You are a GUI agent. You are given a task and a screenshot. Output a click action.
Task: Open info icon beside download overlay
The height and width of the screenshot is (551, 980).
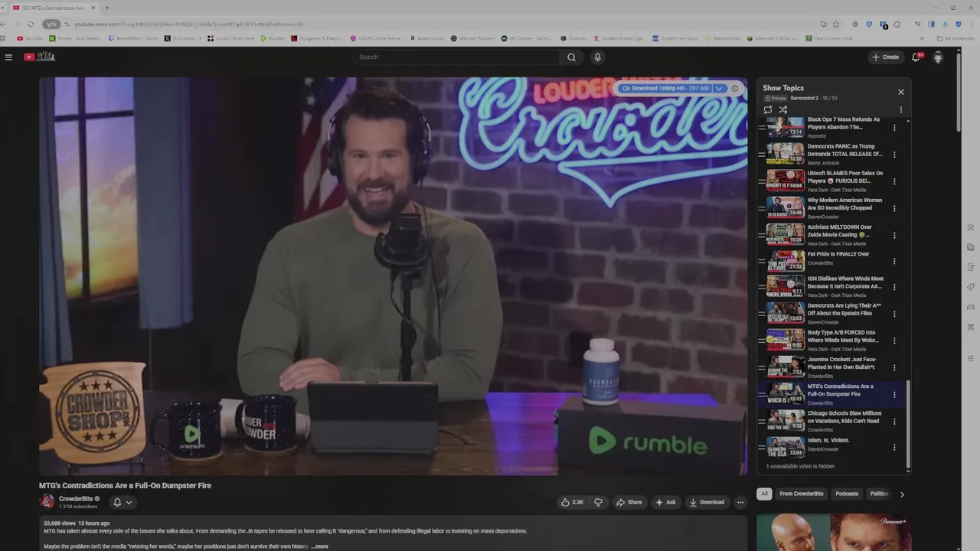pyautogui.click(x=735, y=88)
